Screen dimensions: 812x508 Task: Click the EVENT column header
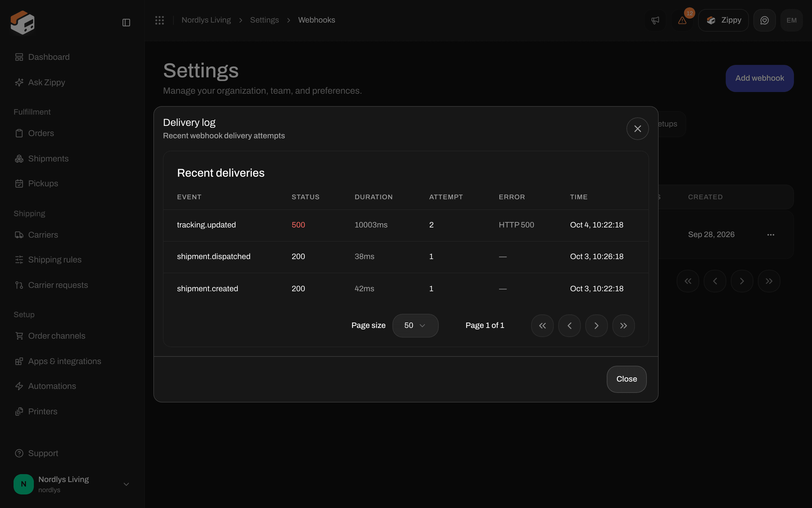click(x=189, y=197)
